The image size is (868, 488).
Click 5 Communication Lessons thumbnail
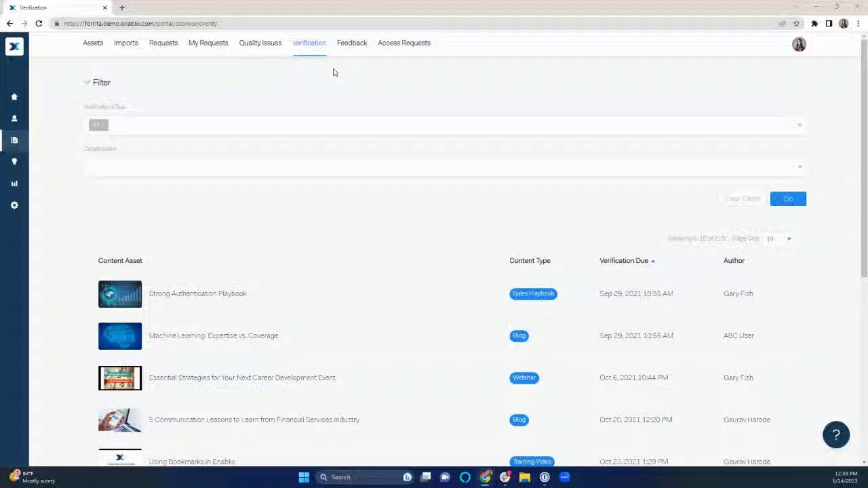click(120, 420)
